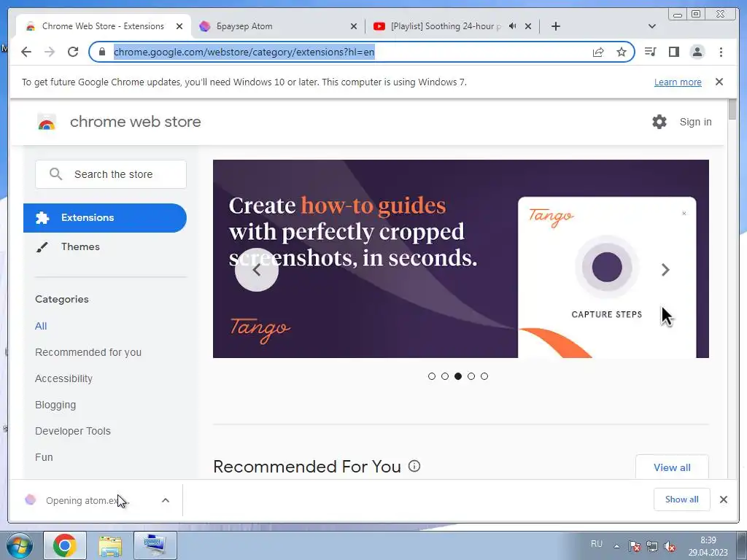The height and width of the screenshot is (560, 747).
Task: Close the Chrome Web Store tab
Action: click(x=179, y=26)
